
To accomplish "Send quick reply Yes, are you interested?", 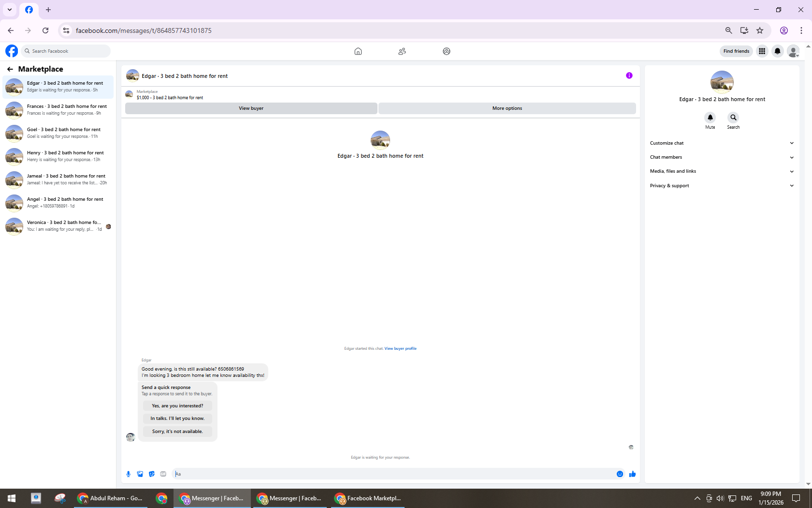I will (x=177, y=406).
